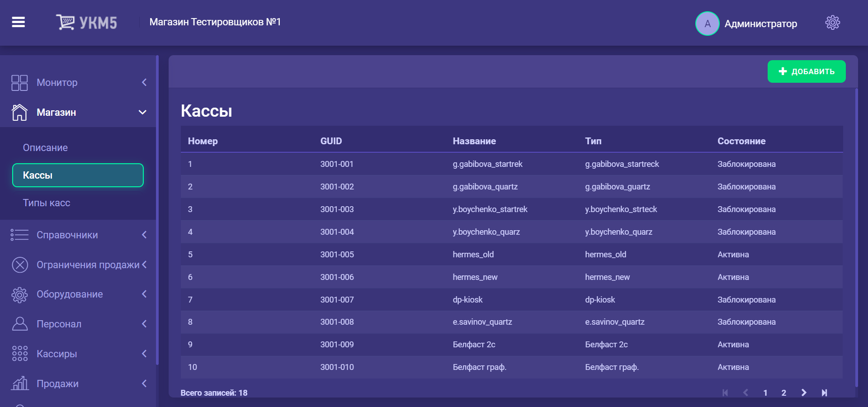Click the sidebar vertical scrollbar
This screenshot has width=868, height=407.
pos(157,210)
